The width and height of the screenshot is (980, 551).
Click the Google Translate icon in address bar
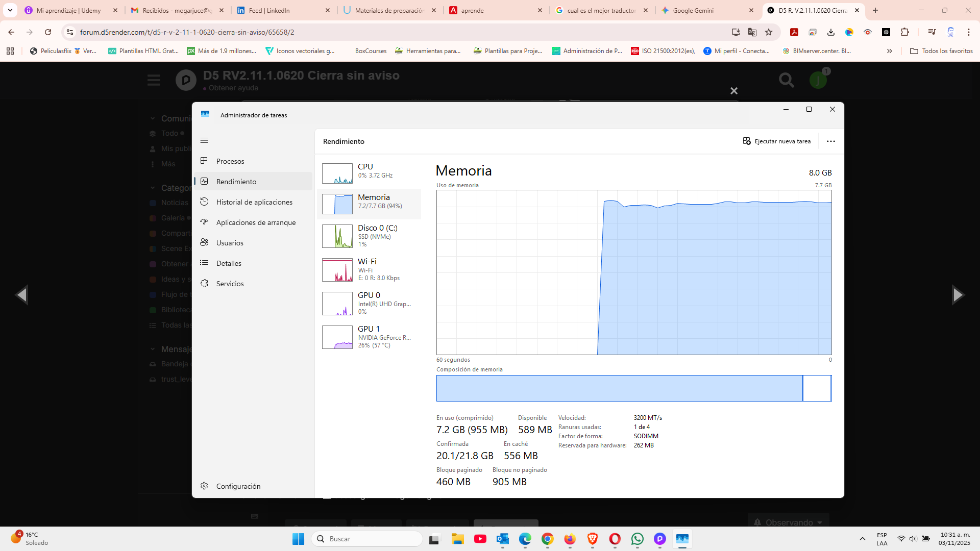coord(752,32)
